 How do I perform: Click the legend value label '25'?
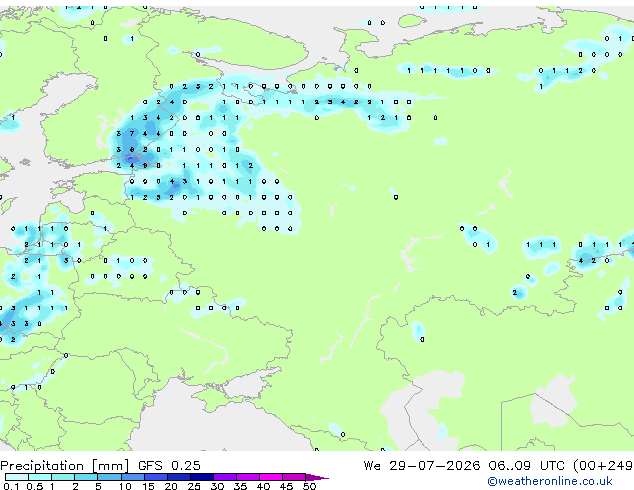(194, 486)
